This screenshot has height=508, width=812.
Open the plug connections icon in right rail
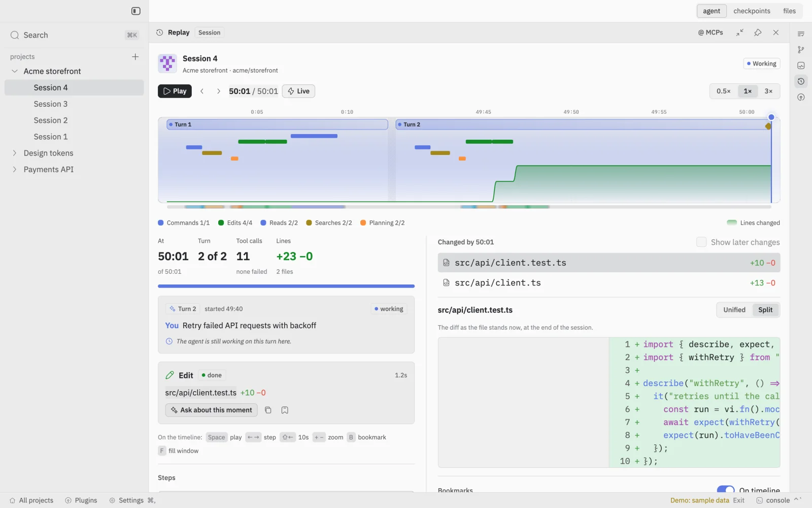click(801, 97)
